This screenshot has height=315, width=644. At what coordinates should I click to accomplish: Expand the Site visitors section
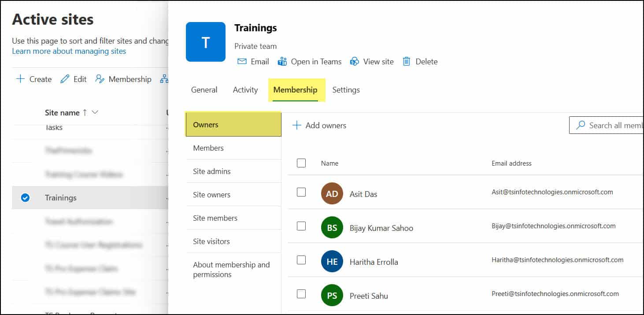pyautogui.click(x=211, y=241)
